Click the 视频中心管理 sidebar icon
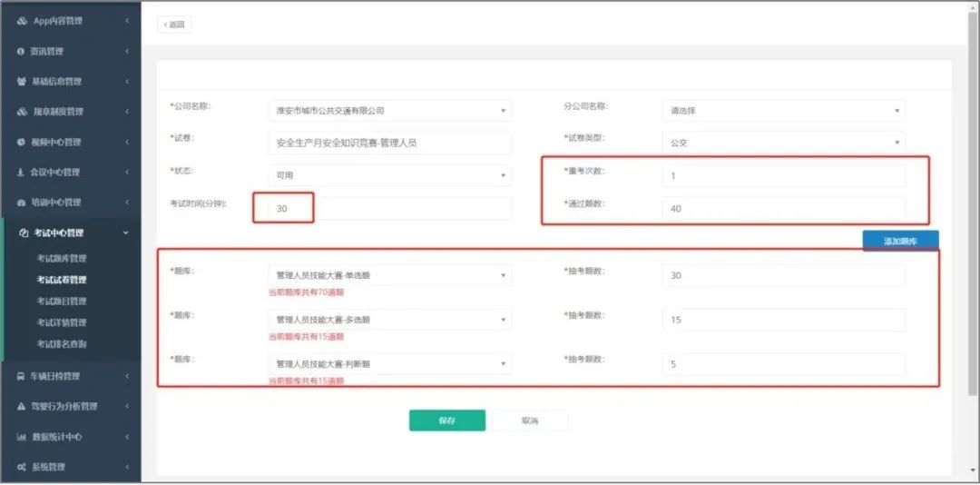The height and width of the screenshot is (485, 980). tap(21, 142)
